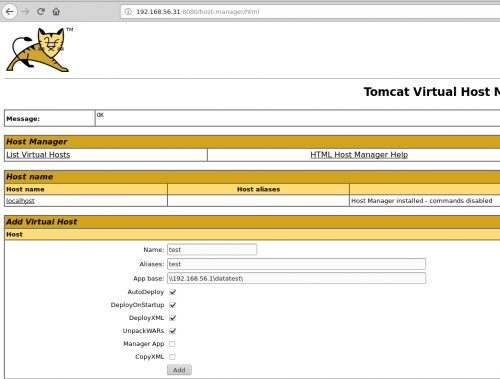Follow the localhost host name link

pos(20,201)
